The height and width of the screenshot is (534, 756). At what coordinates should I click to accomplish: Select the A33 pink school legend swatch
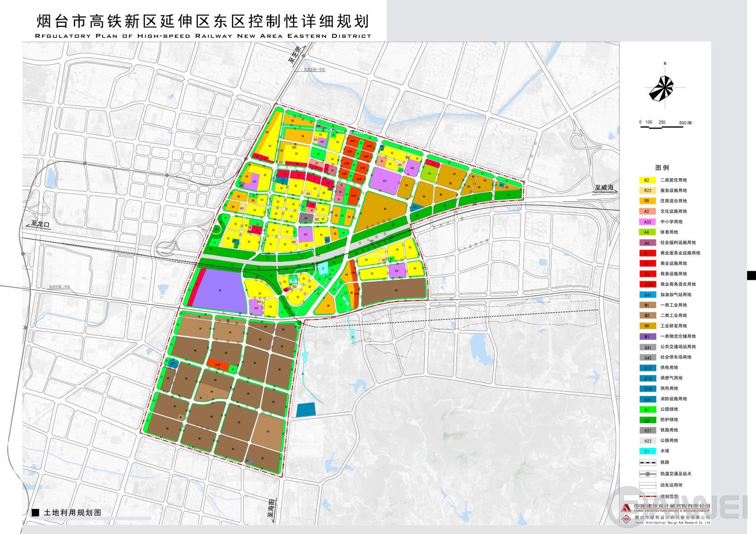tap(647, 222)
